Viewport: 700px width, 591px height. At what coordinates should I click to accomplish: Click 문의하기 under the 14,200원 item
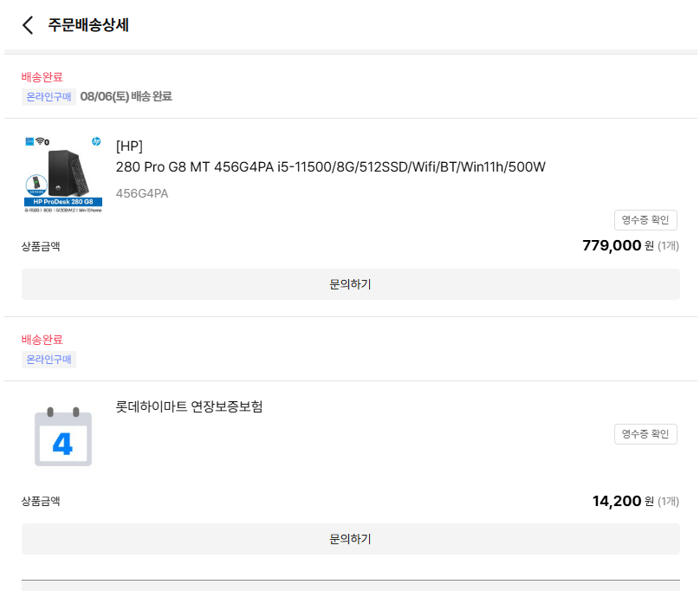(x=351, y=539)
